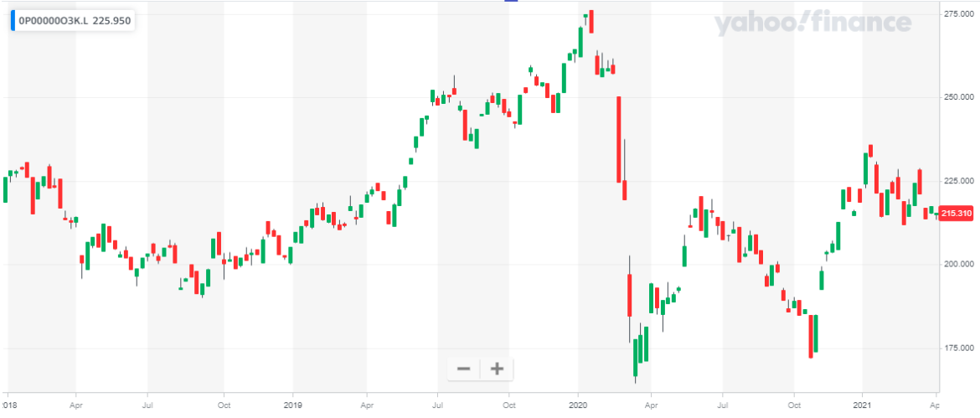Select the long red crash candle of March 2020
The width and height of the screenshot is (980, 418).
(619, 139)
